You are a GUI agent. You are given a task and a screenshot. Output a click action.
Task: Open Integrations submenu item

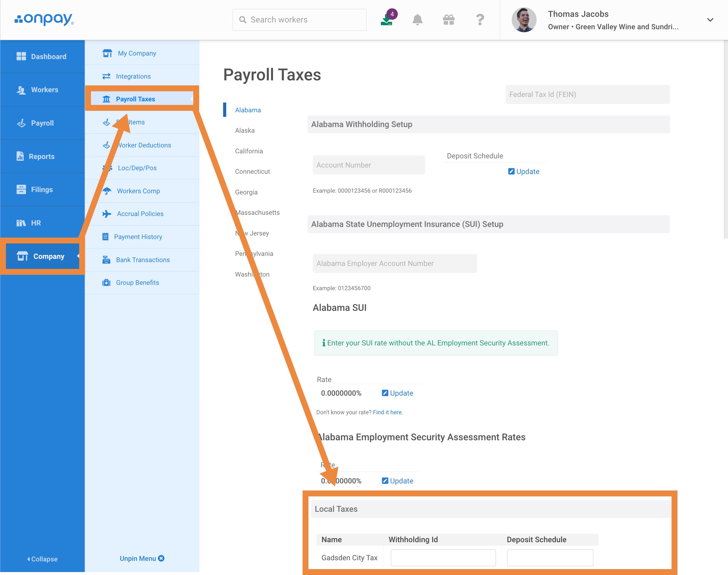[x=142, y=76]
